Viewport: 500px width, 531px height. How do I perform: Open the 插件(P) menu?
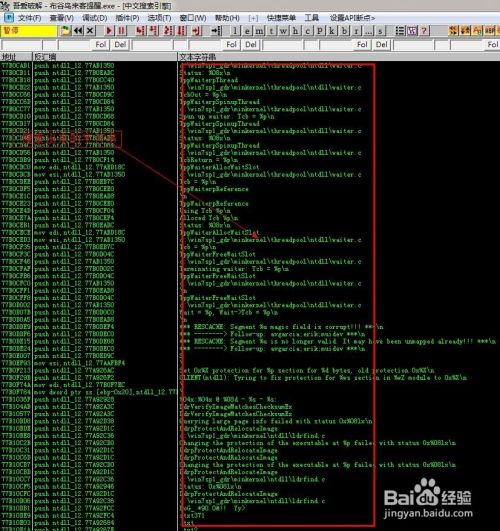pyautogui.click(x=127, y=18)
